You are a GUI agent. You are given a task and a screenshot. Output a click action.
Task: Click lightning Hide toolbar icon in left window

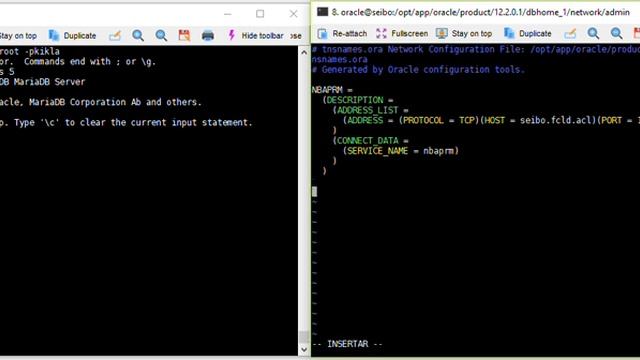[231, 35]
